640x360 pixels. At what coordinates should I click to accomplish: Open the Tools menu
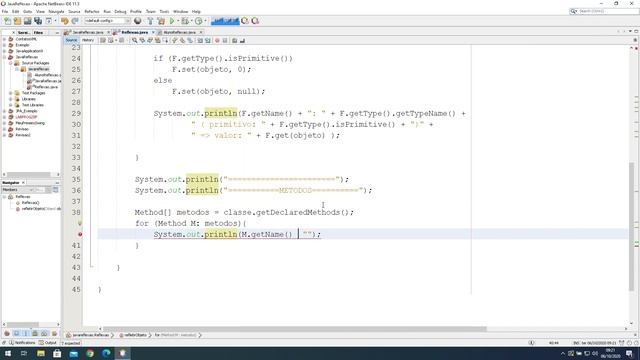click(164, 11)
